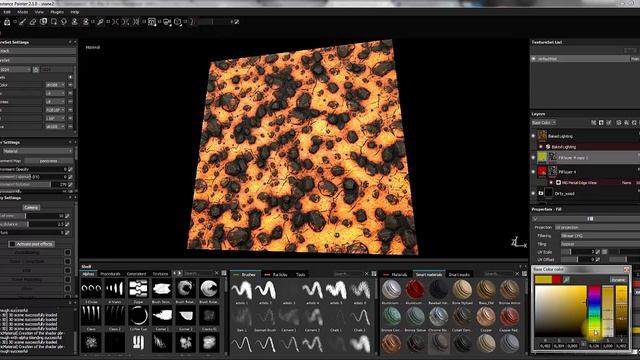Open the Material shader dropdown in Viewer Settings
This screenshot has height=360, width=640.
[37, 151]
